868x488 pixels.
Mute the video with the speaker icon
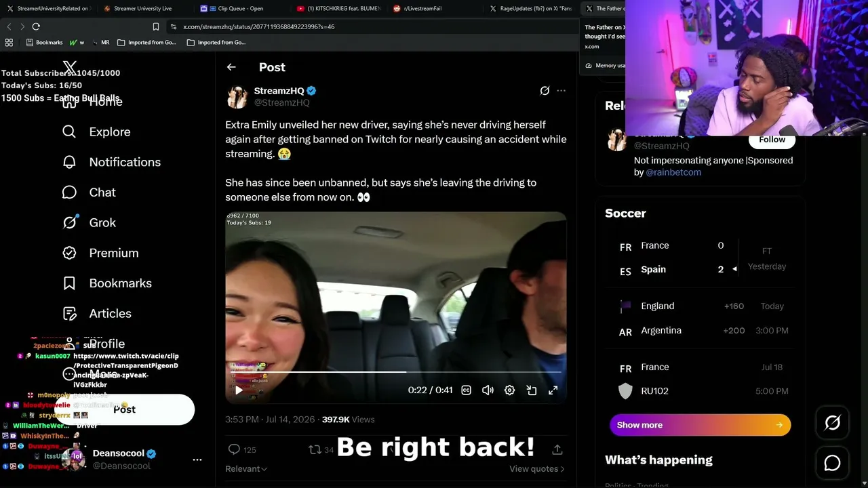tap(488, 390)
